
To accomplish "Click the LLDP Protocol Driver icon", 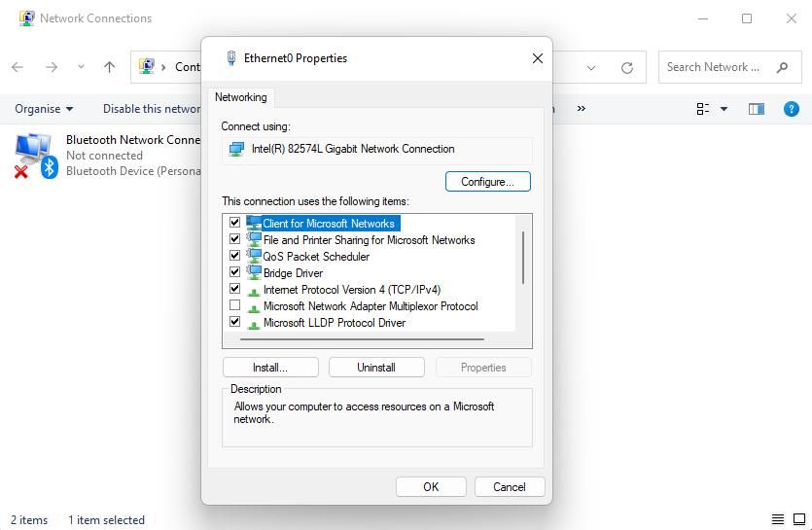I will (x=253, y=324).
